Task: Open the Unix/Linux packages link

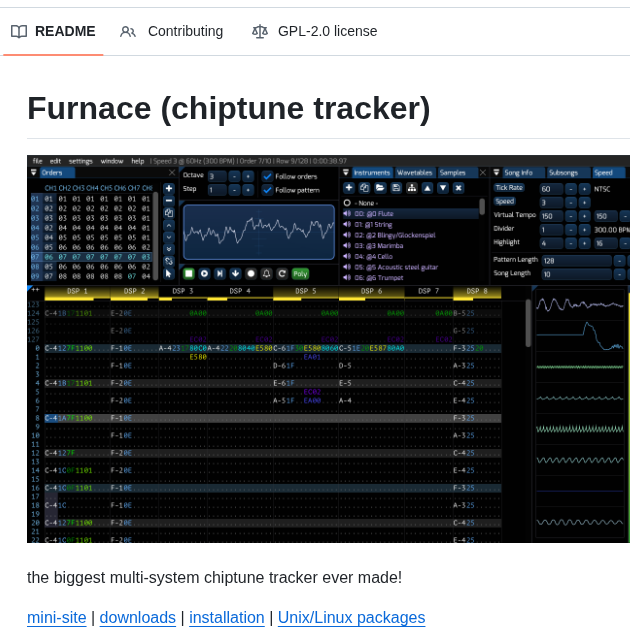Action: pyautogui.click(x=351, y=617)
